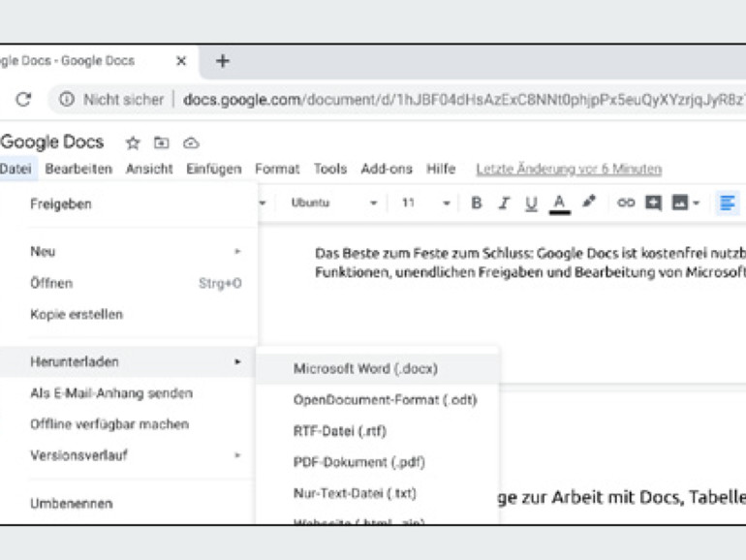Check the cloud save status icon
This screenshot has height=560, width=746.
(x=191, y=142)
